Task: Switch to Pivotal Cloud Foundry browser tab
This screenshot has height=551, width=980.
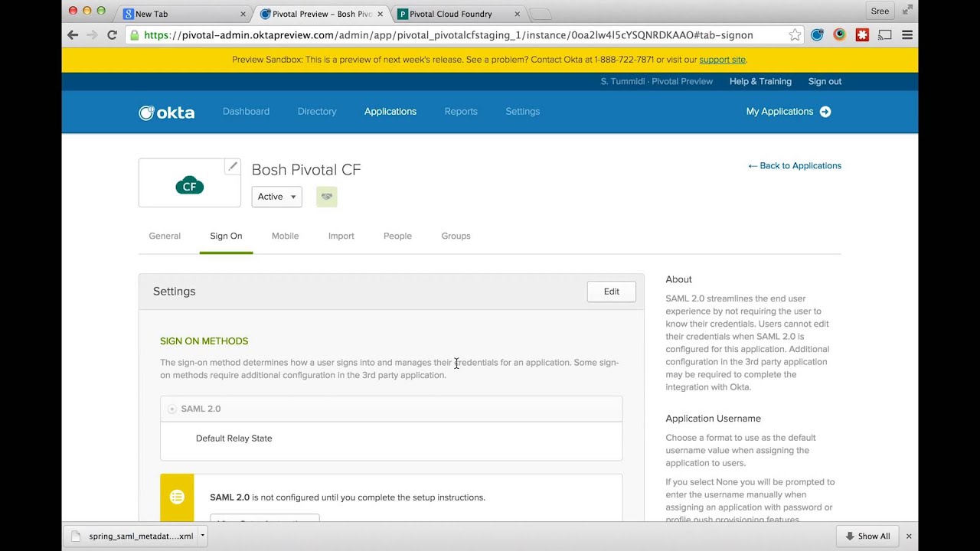Action: pos(456,14)
